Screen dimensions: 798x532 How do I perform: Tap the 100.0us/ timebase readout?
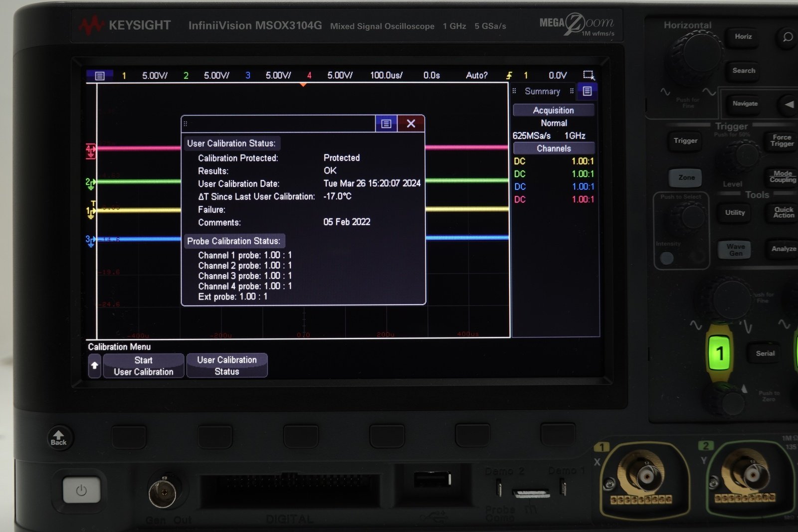point(386,75)
